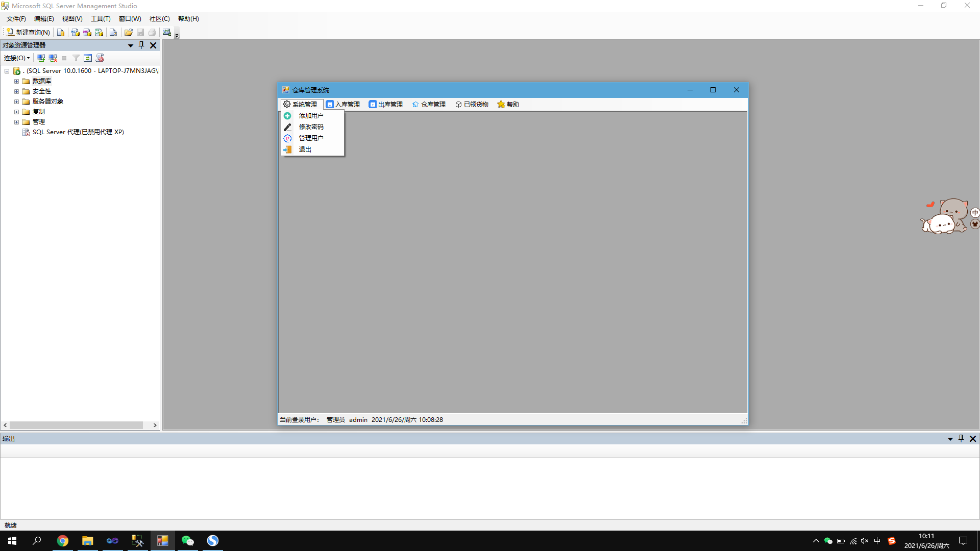This screenshot has height=551, width=980.
Task: Refresh the Object Explorer tree
Action: pyautogui.click(x=88, y=58)
